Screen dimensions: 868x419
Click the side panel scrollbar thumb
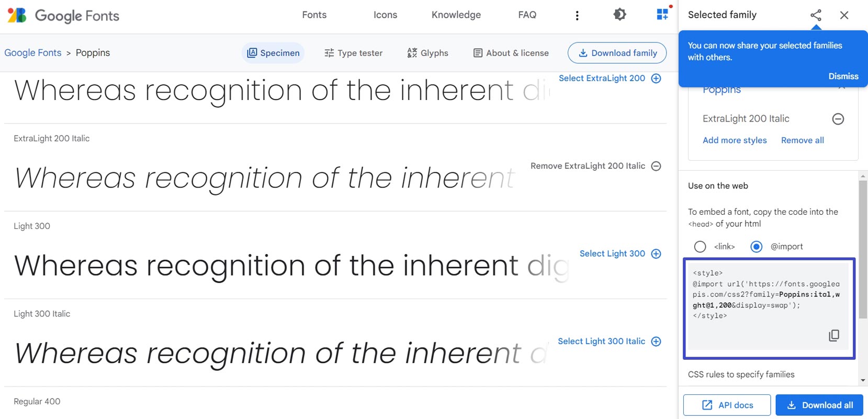(x=863, y=249)
